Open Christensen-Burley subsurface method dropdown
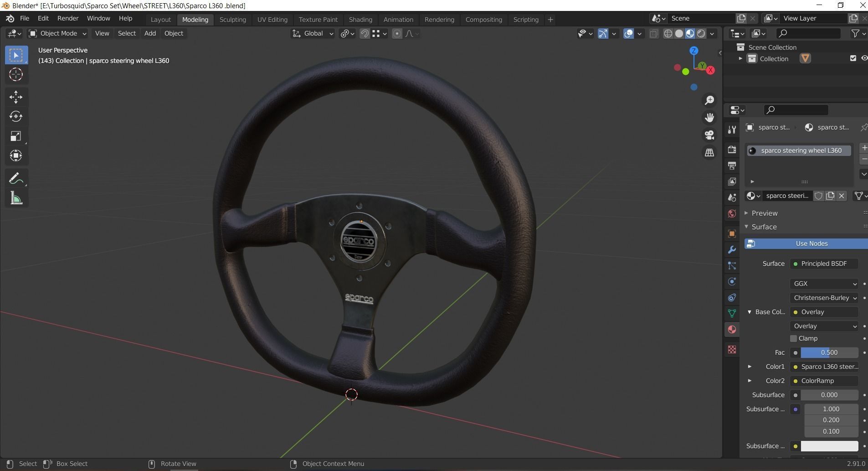 pos(824,298)
